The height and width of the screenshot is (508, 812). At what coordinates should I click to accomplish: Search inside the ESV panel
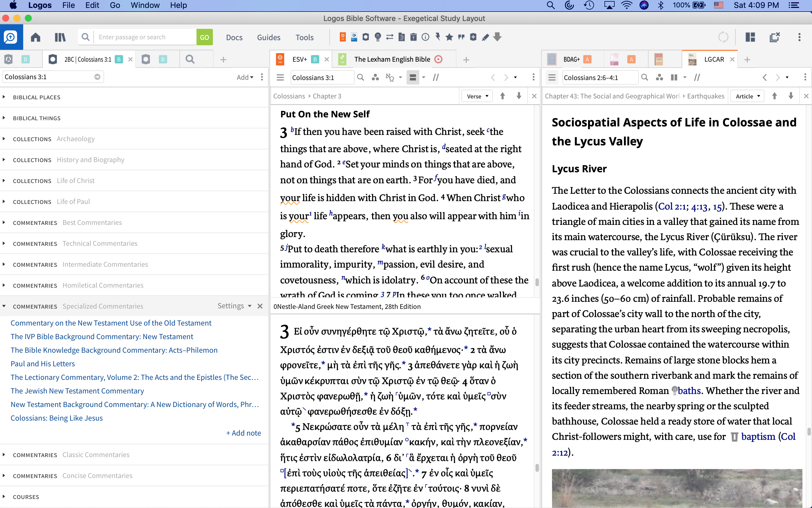point(360,78)
